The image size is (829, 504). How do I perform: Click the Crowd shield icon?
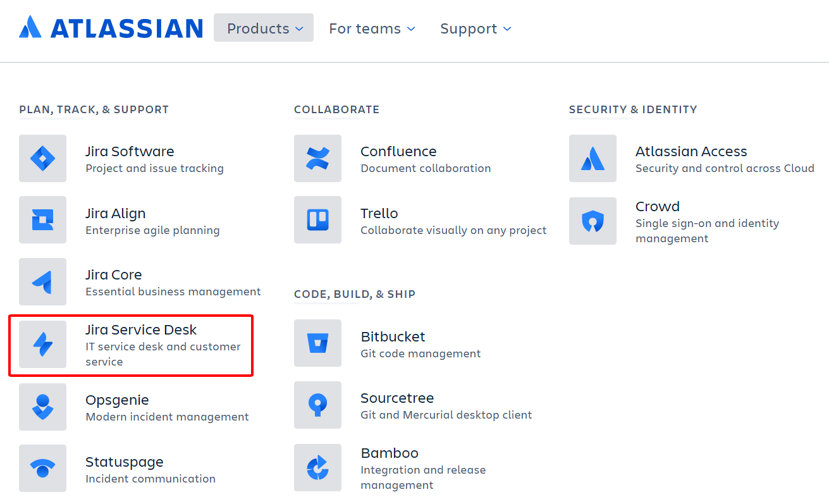(x=593, y=221)
